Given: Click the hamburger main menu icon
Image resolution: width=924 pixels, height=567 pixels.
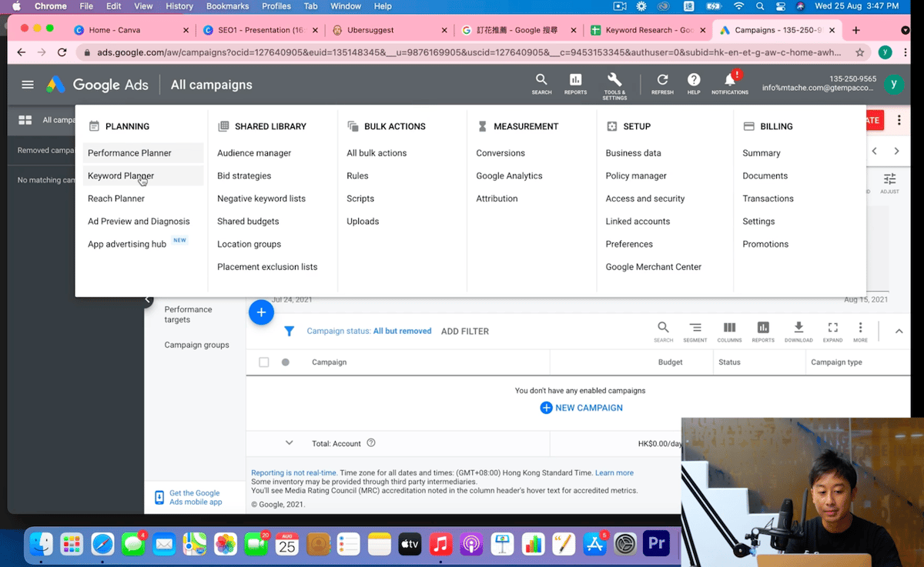Looking at the screenshot, I should point(28,85).
